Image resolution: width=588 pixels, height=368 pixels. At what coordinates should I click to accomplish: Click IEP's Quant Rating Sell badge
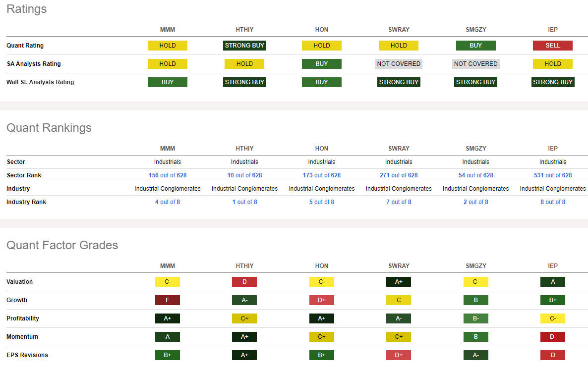click(x=552, y=46)
